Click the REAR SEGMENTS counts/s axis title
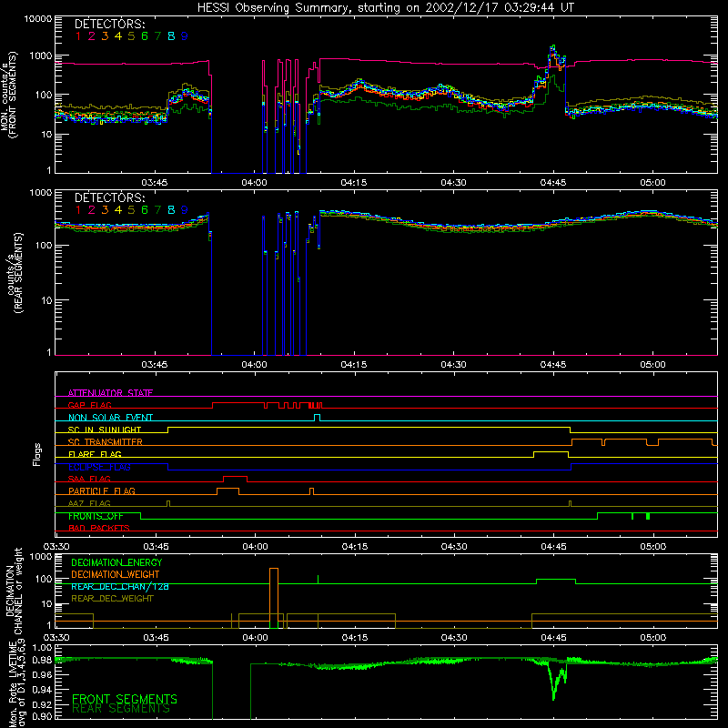The width and height of the screenshot is (728, 728). pyautogui.click(x=14, y=273)
